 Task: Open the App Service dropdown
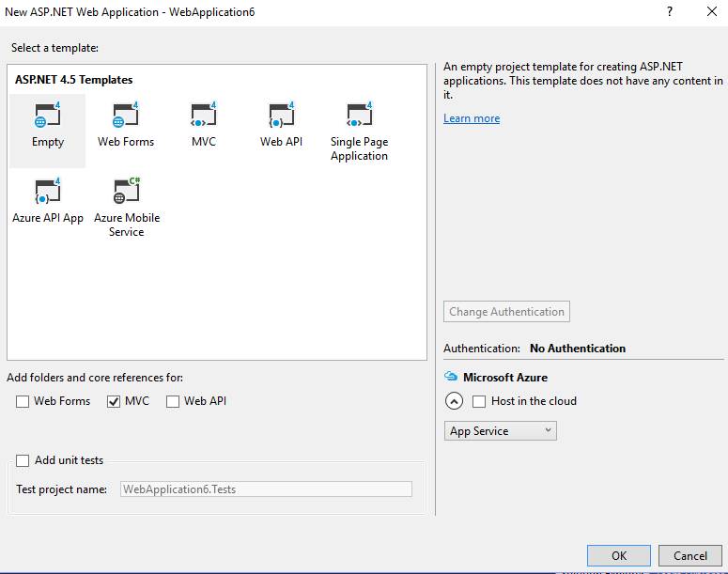[x=500, y=431]
